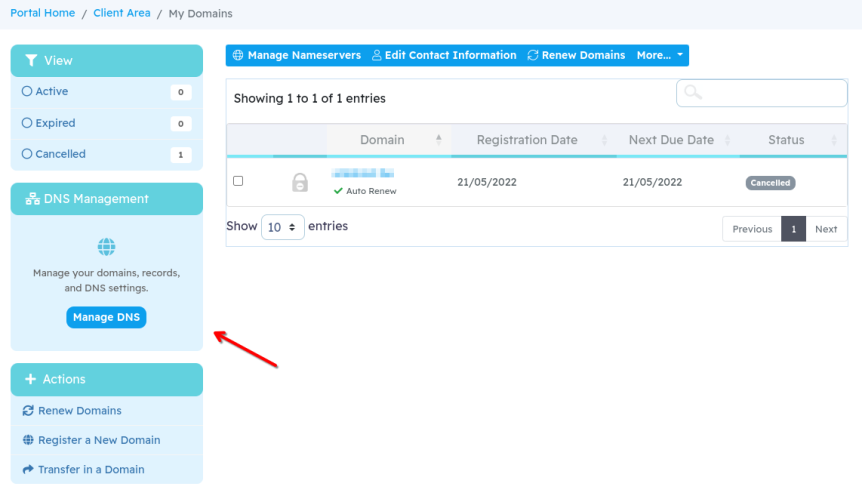Sort by Status column arrows

click(x=834, y=140)
